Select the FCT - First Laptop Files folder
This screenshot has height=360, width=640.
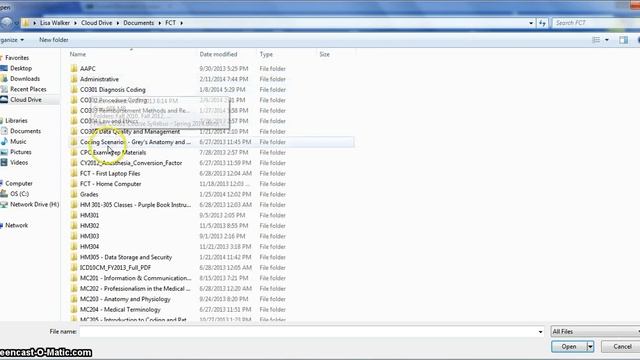click(x=110, y=173)
